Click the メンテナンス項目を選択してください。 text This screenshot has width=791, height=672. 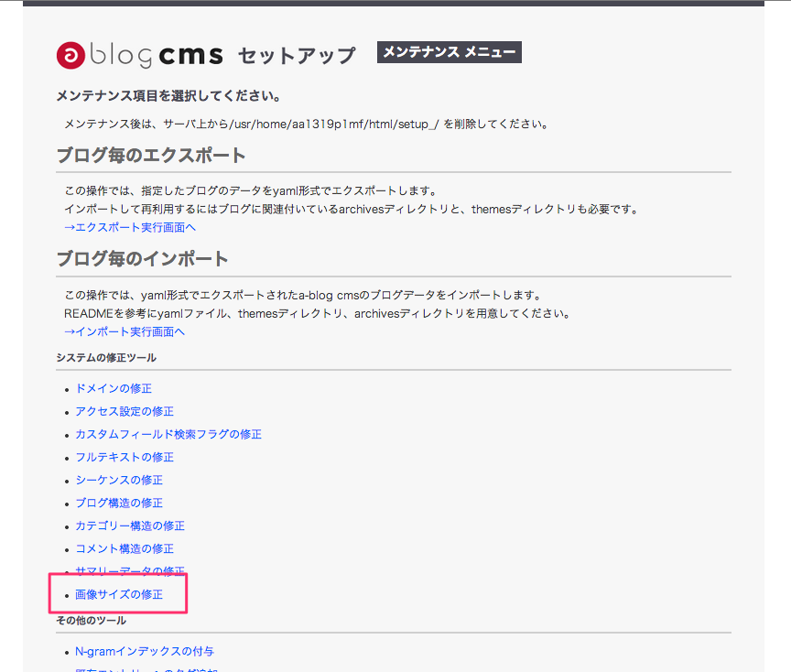point(168,96)
